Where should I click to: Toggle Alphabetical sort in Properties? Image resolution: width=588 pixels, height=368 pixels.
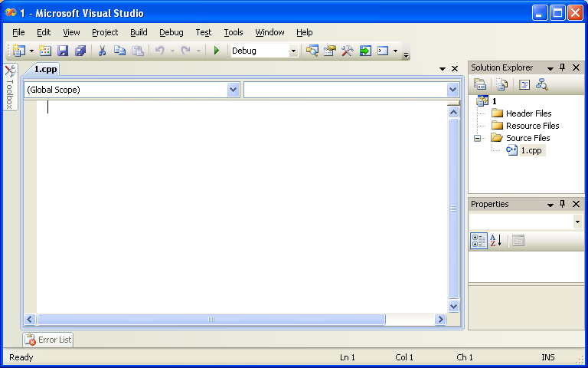496,240
